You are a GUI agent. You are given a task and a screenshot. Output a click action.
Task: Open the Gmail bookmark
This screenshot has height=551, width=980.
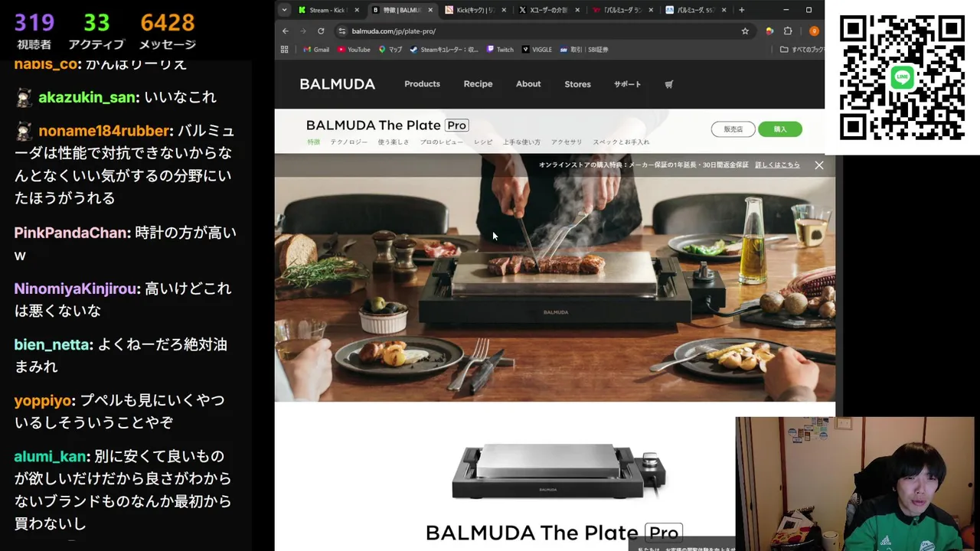[316, 50]
